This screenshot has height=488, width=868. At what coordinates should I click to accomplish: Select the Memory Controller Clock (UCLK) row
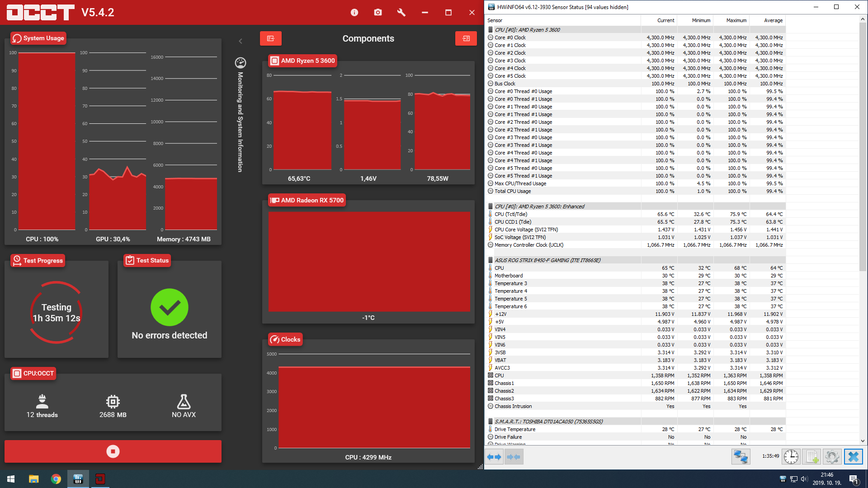click(635, 245)
